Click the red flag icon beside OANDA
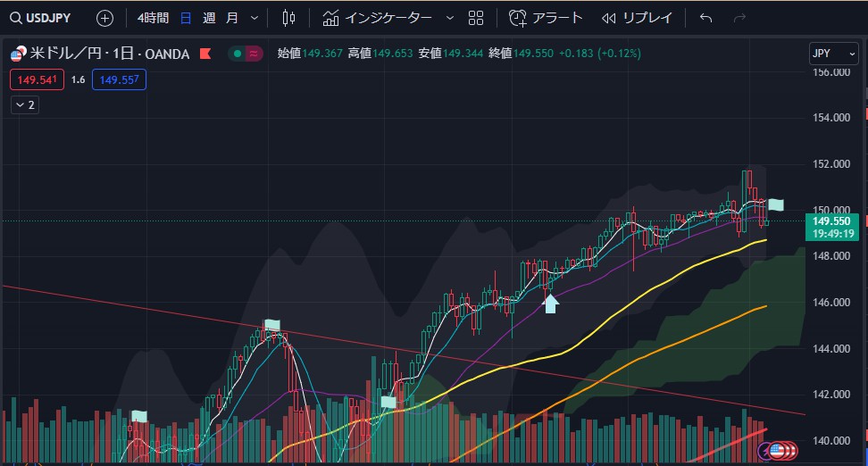The width and height of the screenshot is (868, 466). coord(205,54)
